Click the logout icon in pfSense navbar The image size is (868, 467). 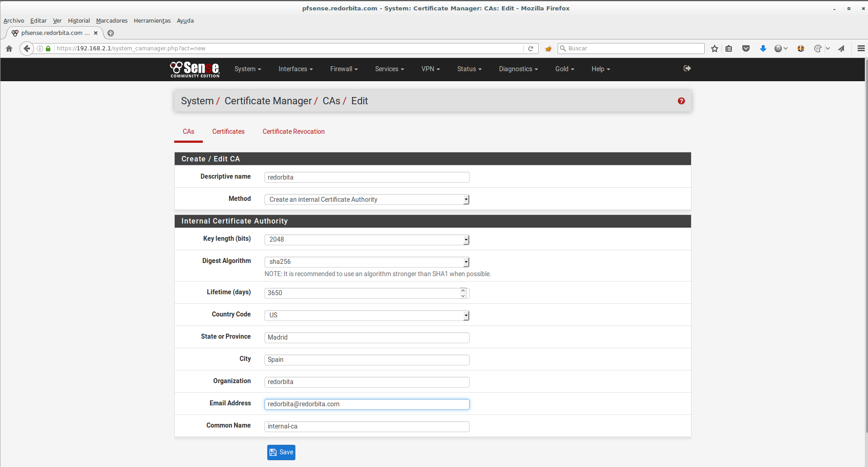(x=687, y=68)
